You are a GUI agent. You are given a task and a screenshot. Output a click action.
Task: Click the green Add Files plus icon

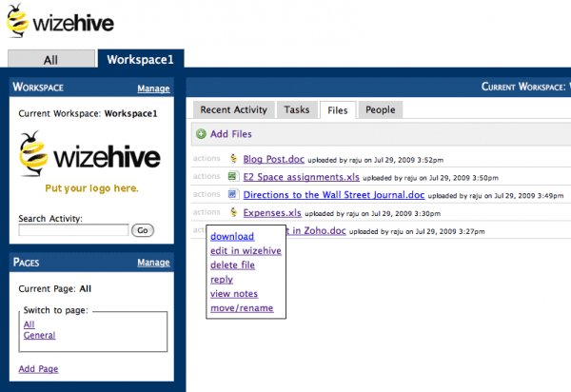[x=201, y=135]
